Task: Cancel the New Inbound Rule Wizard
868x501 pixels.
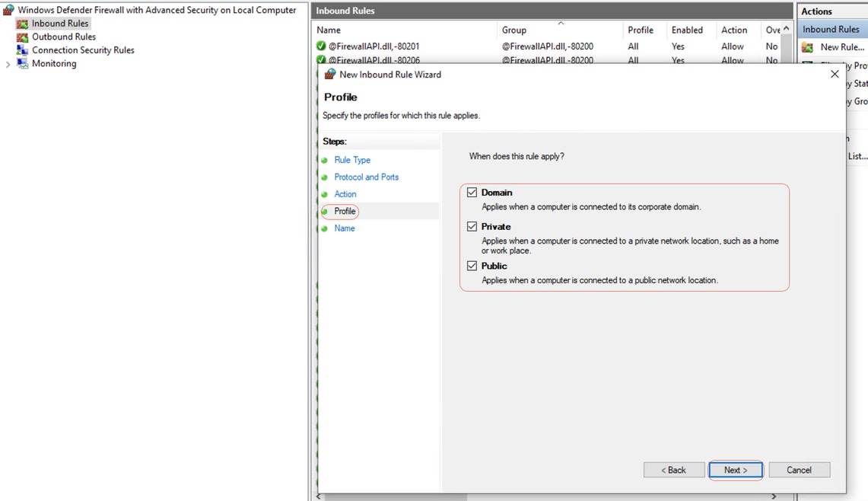Action: [799, 470]
